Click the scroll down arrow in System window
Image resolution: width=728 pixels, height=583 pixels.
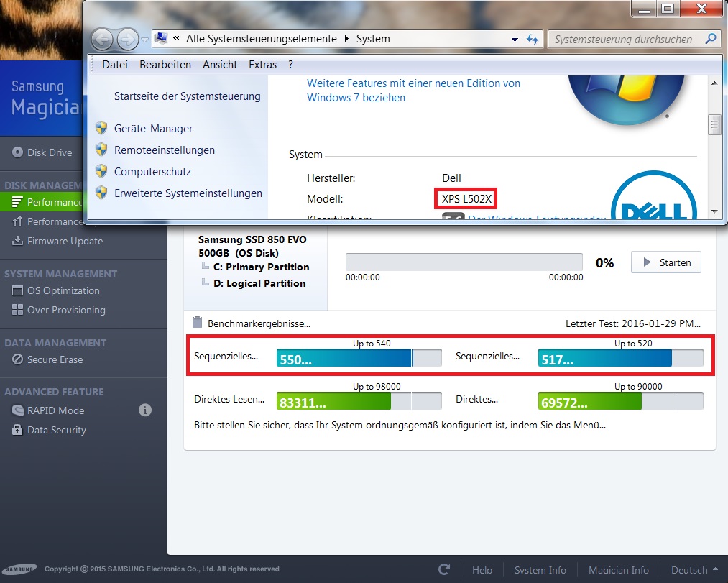click(x=714, y=211)
